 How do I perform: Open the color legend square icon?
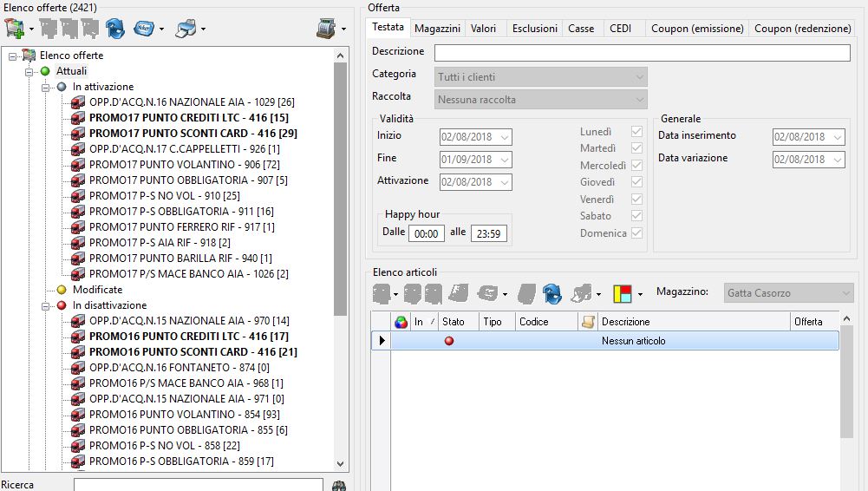622,293
